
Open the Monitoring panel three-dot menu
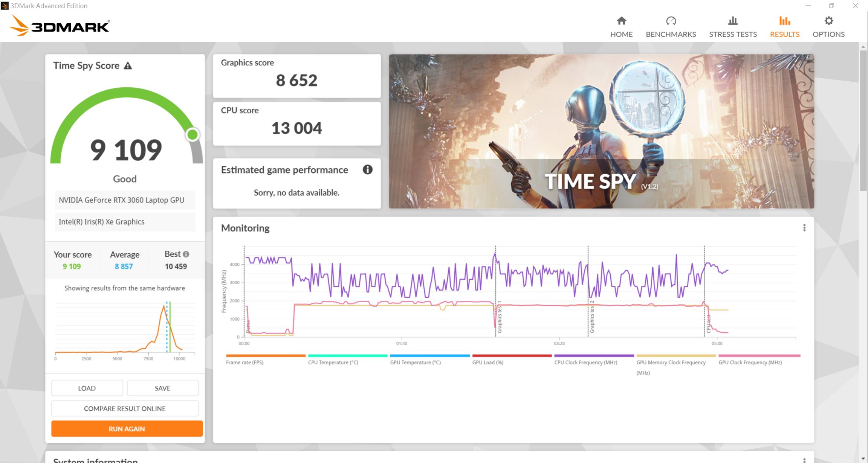[x=804, y=228]
